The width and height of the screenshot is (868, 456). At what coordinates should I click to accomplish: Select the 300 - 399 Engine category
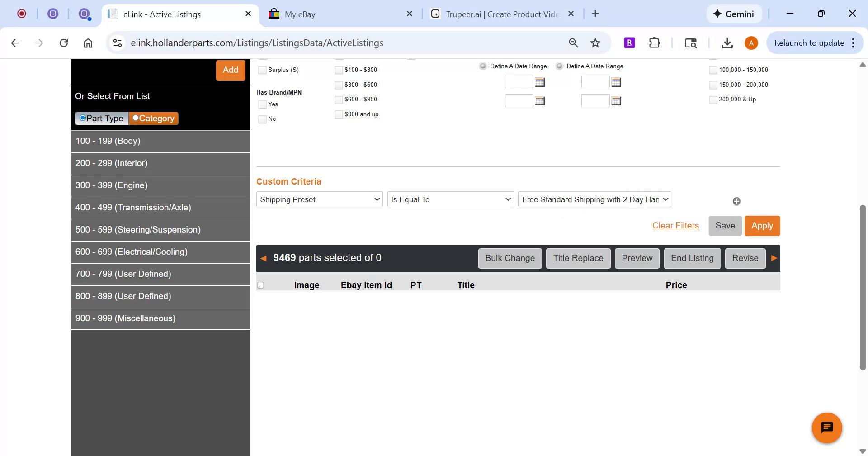(x=111, y=185)
